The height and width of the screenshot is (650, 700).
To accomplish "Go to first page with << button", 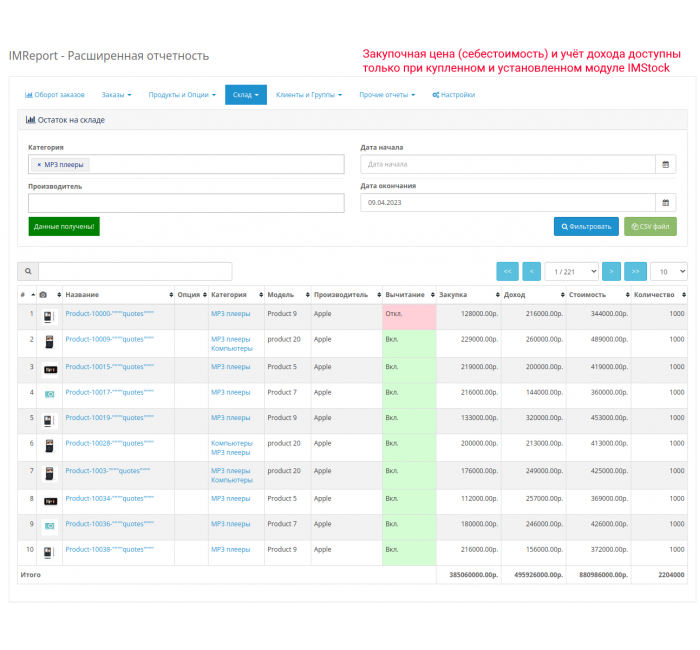I will 507,271.
